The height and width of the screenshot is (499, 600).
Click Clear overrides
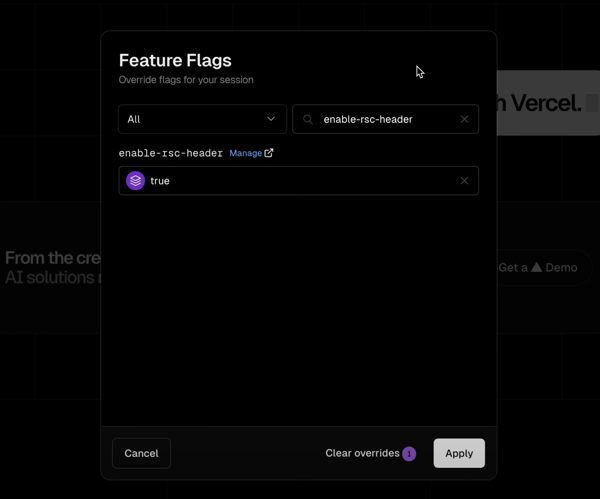click(x=362, y=453)
